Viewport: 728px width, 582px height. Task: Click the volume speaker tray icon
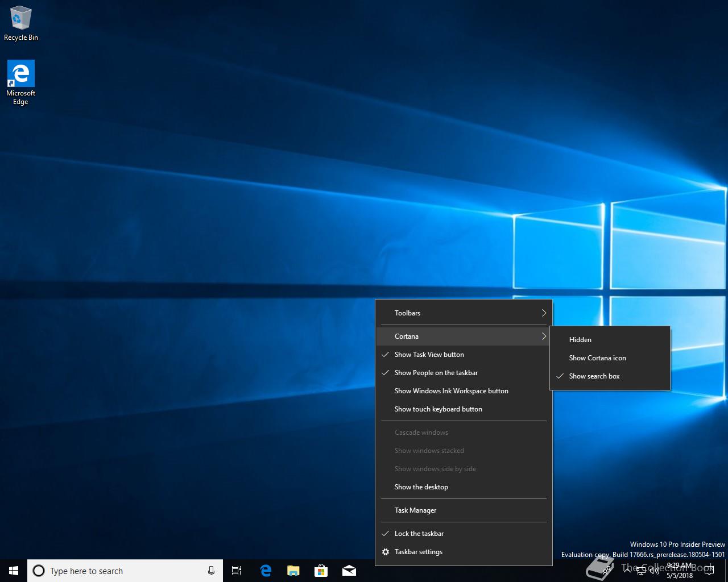point(655,571)
